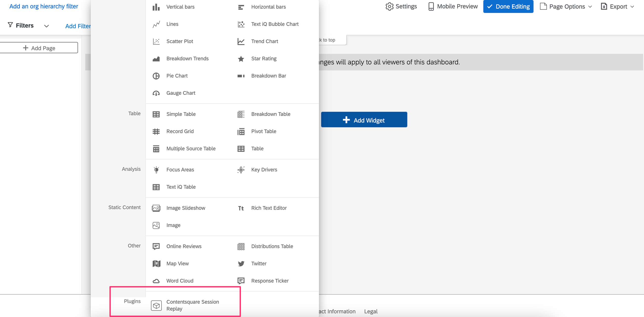The height and width of the screenshot is (317, 644).
Task: Expand the Filters chevron
Action: tap(46, 26)
